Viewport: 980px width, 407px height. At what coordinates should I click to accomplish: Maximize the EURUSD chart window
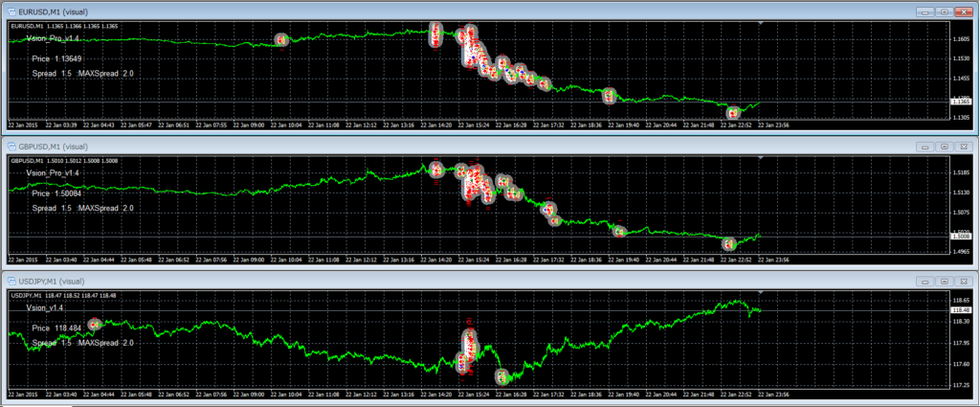(944, 11)
